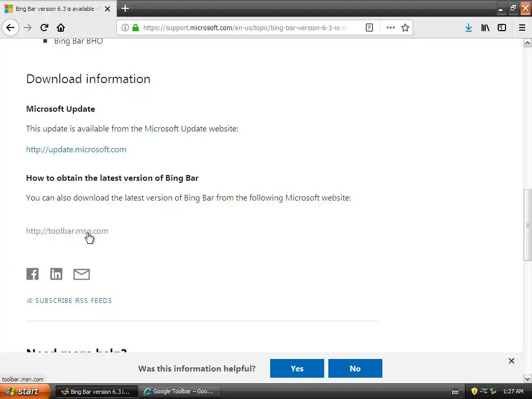
Task: Share article by email envelope icon
Action: pyautogui.click(x=82, y=274)
